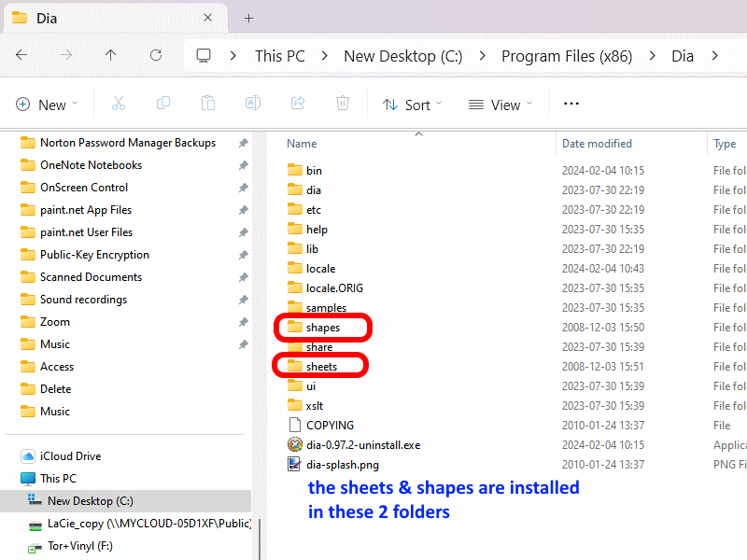Select the locale.ORIG folder
Viewport: 747px width, 560px height.
325,288
